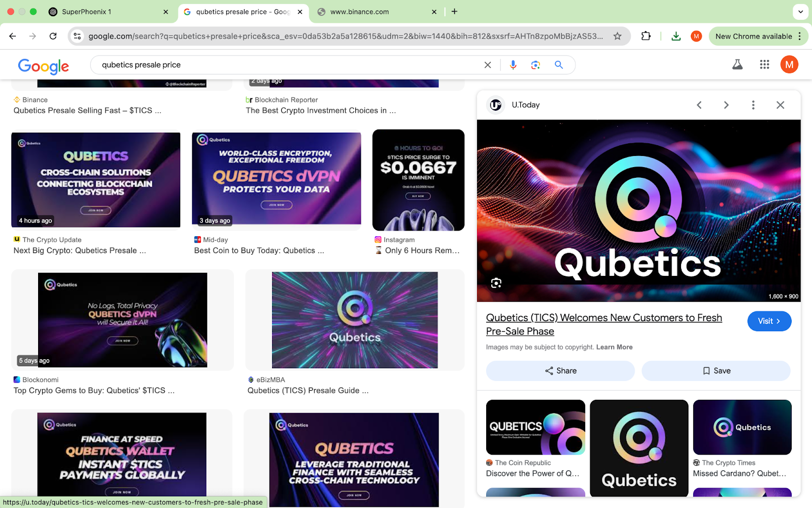Open the large Qubetics preview image

[x=638, y=210]
